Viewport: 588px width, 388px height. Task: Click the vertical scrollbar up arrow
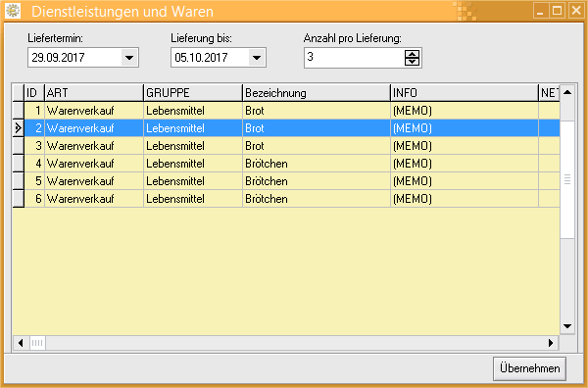point(567,92)
